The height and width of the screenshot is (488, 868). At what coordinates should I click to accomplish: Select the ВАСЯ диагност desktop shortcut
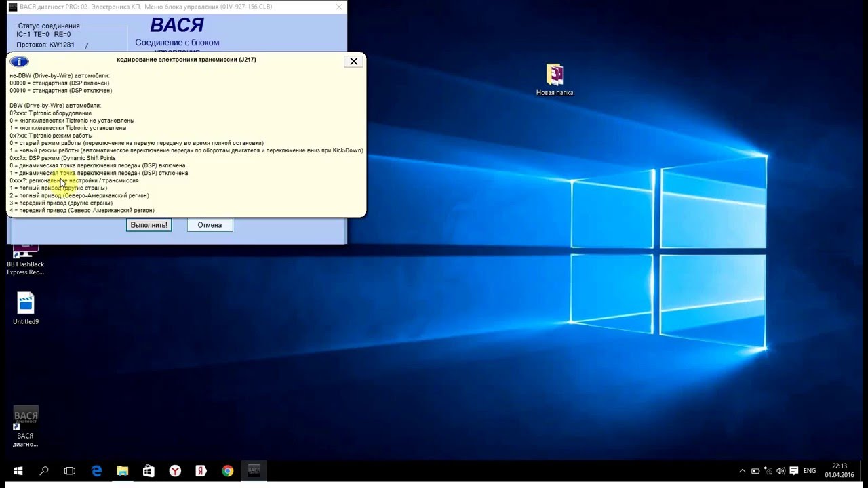click(26, 427)
